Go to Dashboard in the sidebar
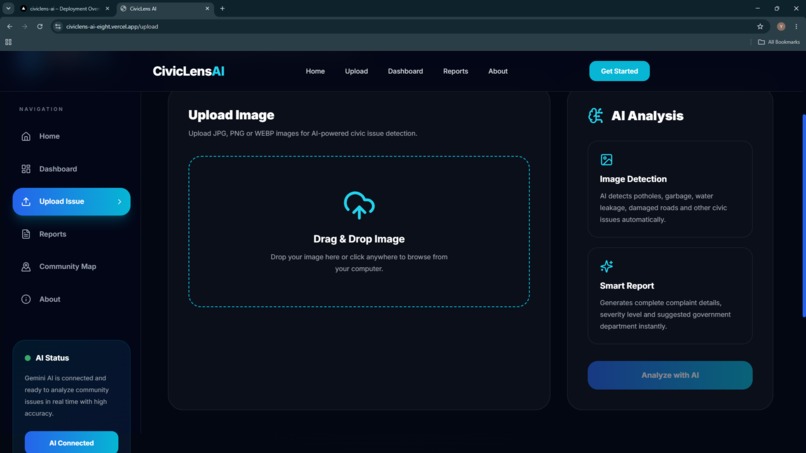Image resolution: width=806 pixels, height=453 pixels. pos(71,169)
